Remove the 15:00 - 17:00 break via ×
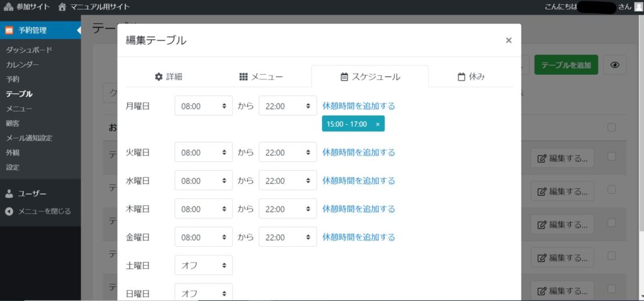Image resolution: width=644 pixels, height=301 pixels. click(x=377, y=125)
